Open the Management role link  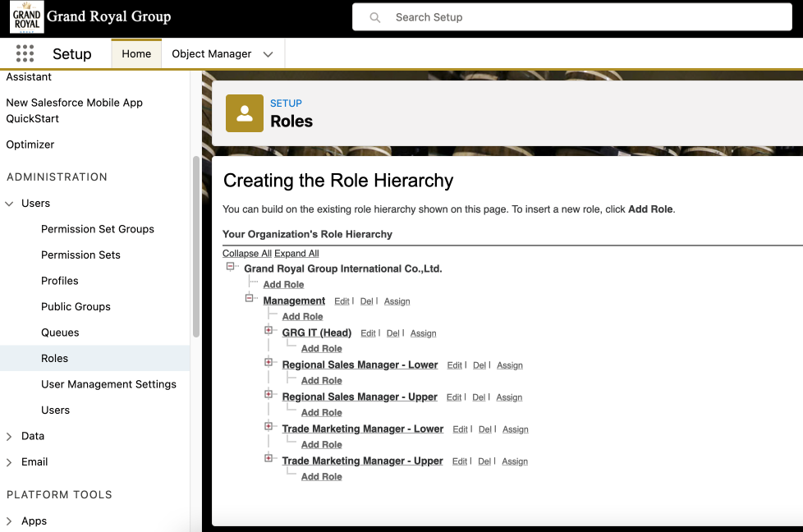point(294,300)
